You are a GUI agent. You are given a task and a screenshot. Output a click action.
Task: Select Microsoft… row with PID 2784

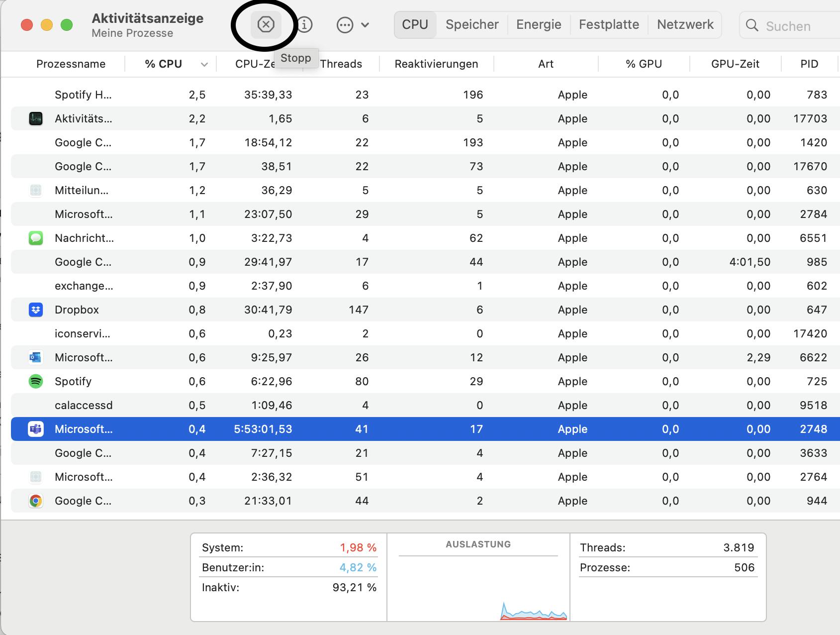coord(425,214)
